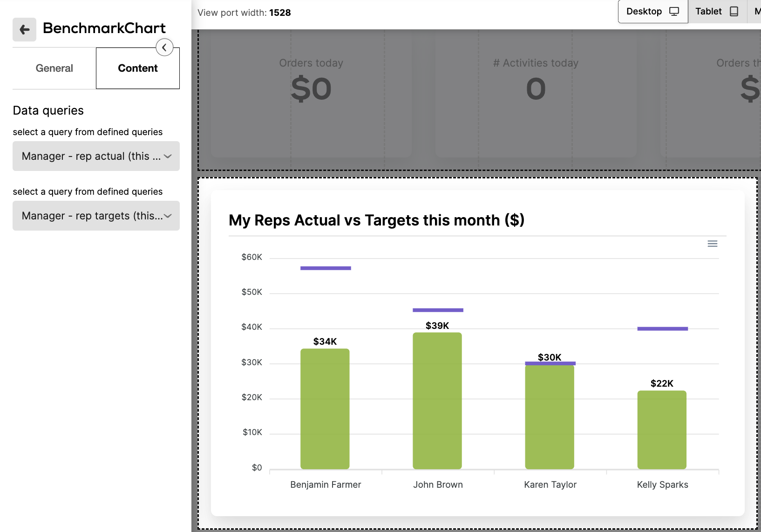Open the rep actual query dropdown
The image size is (761, 532).
pyautogui.click(x=96, y=156)
